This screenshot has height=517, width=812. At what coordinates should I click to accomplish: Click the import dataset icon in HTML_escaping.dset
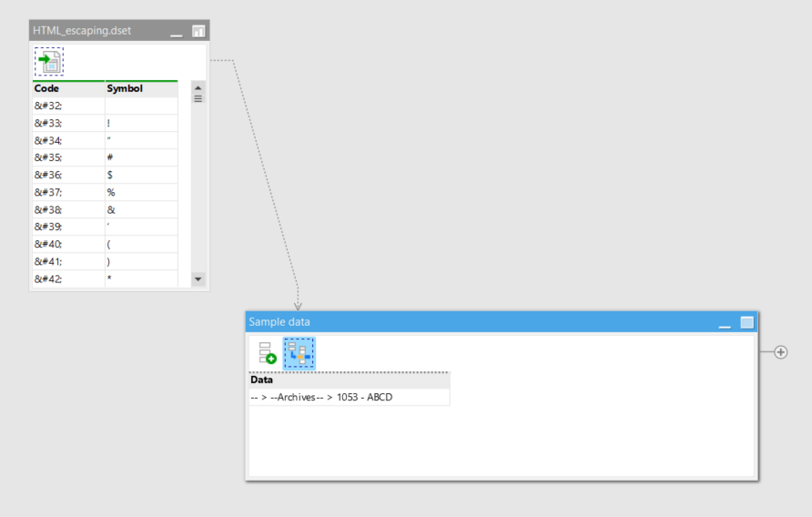49,61
